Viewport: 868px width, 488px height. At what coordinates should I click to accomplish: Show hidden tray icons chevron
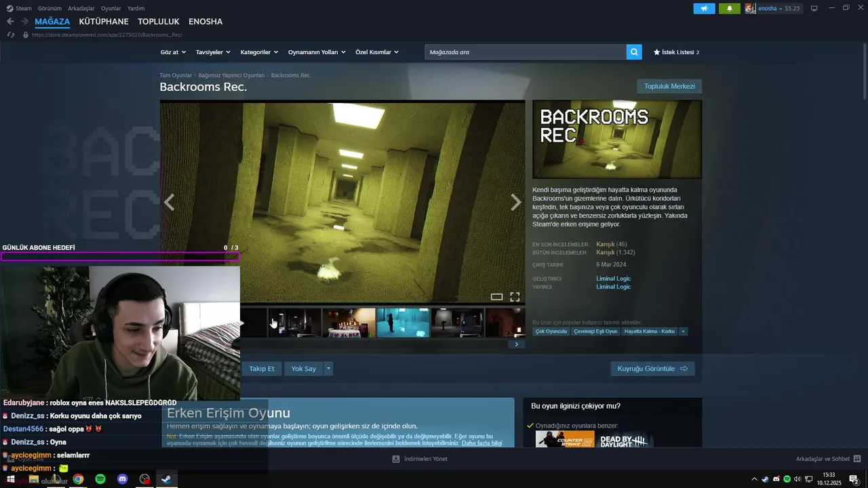click(754, 479)
